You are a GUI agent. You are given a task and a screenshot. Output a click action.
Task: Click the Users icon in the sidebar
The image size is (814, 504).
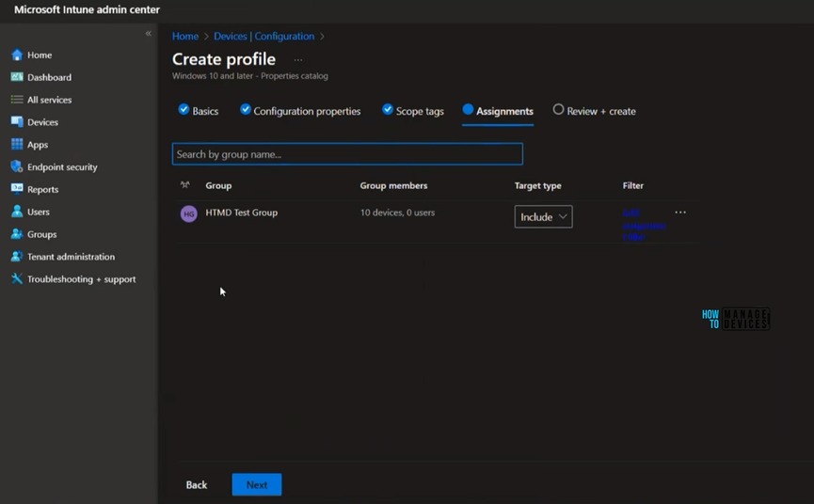click(17, 212)
